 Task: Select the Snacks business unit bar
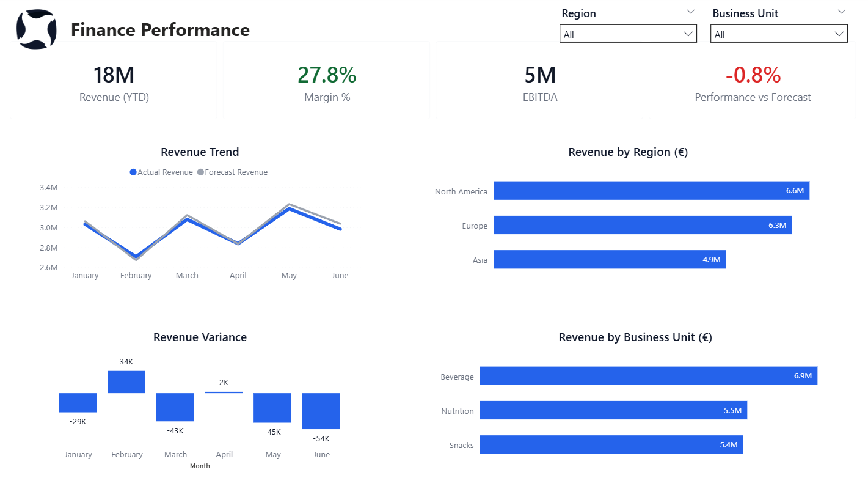coord(611,444)
